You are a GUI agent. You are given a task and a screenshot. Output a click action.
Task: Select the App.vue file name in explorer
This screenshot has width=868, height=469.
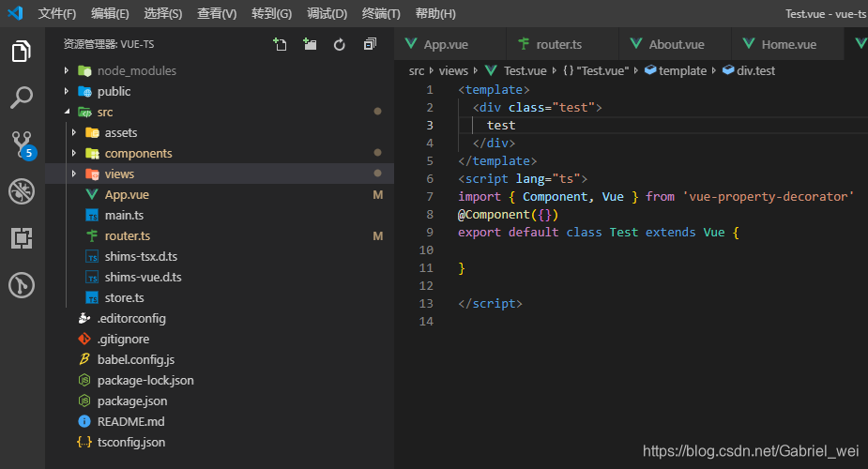click(127, 195)
